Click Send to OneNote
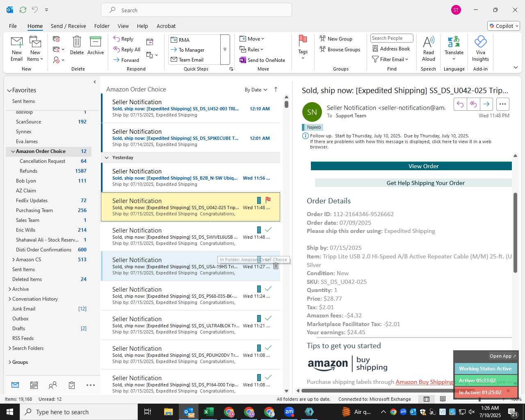 262,60
